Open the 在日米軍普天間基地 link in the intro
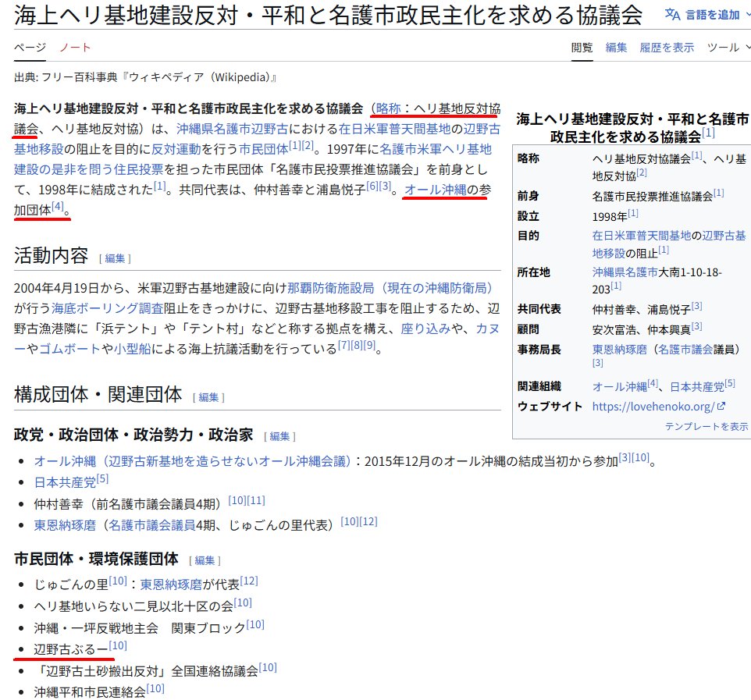 coord(395,129)
